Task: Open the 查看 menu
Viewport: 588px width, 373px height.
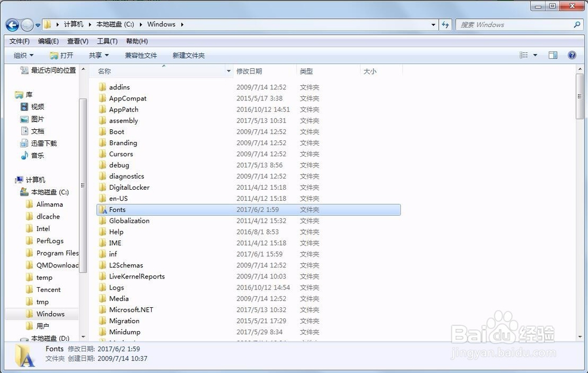Action: (79, 41)
